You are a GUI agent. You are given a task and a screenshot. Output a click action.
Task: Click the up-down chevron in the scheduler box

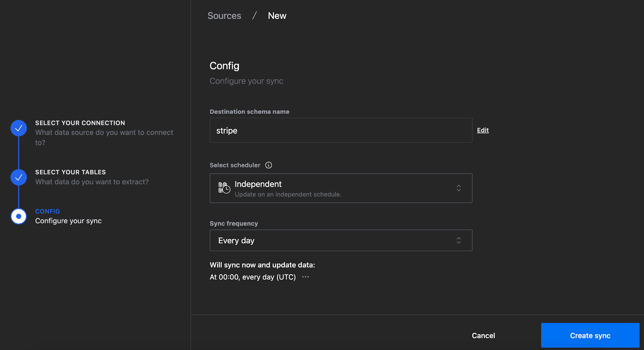(458, 188)
